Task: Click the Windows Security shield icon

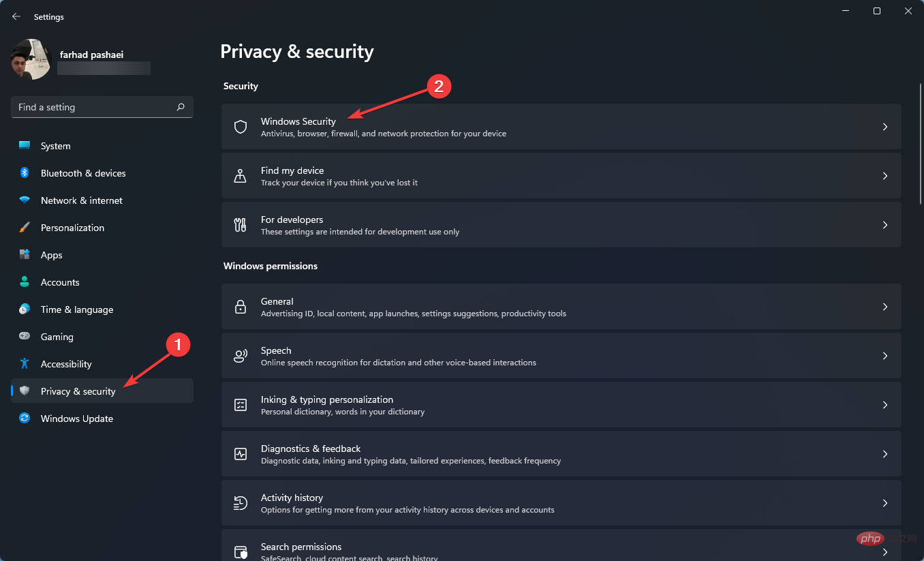Action: click(x=241, y=127)
